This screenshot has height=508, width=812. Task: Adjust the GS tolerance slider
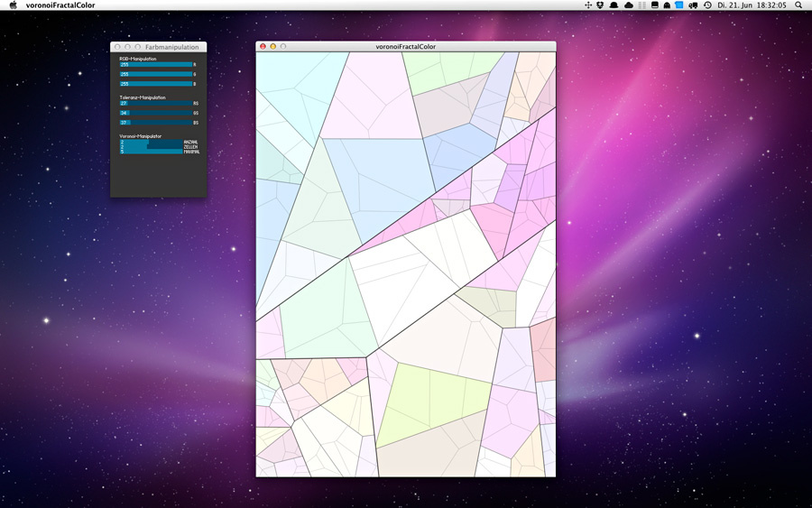coord(155,113)
